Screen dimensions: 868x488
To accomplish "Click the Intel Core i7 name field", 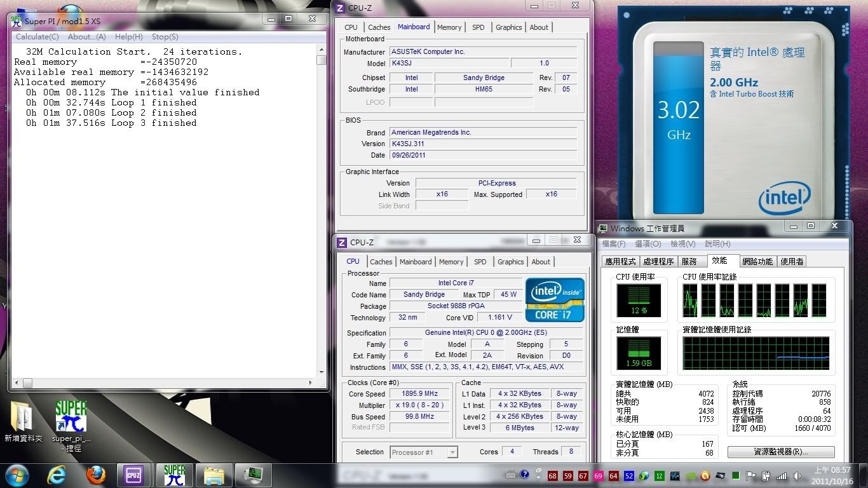I will pos(456,283).
